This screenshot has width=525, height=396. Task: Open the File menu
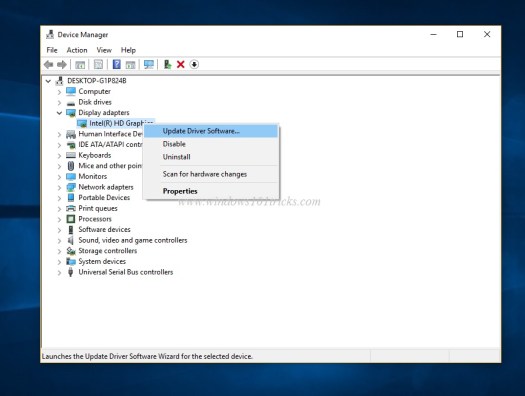[x=52, y=50]
